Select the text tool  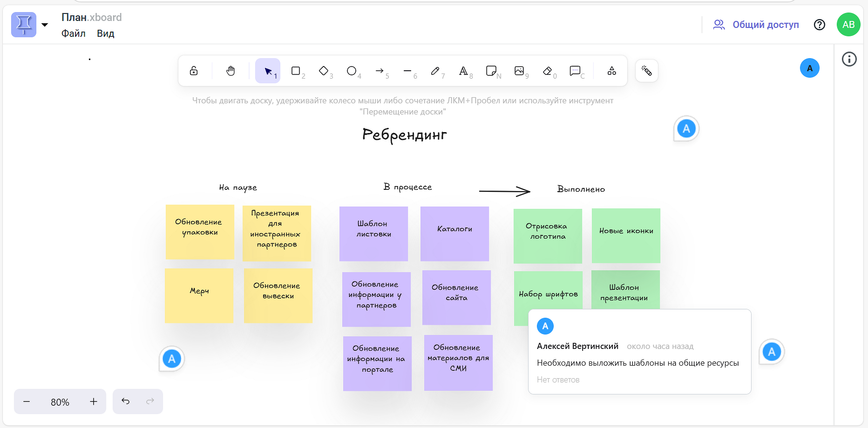coord(463,71)
